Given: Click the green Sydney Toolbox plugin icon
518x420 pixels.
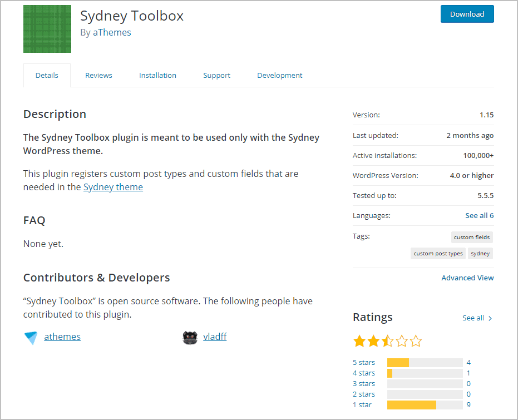Looking at the screenshot, I should click(47, 29).
